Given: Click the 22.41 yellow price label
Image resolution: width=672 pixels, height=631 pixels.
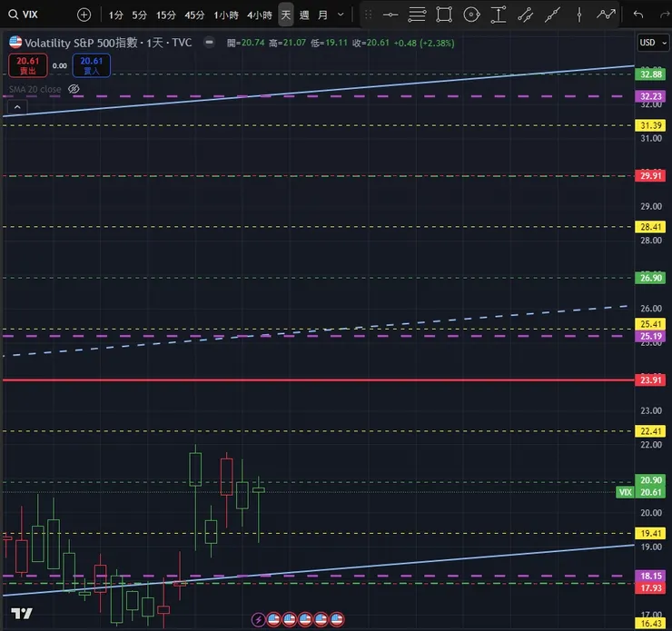Looking at the screenshot, I should (x=650, y=431).
